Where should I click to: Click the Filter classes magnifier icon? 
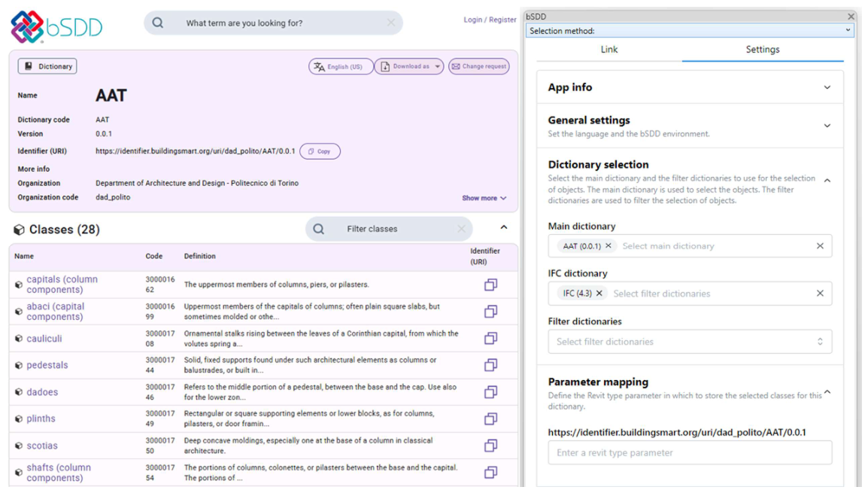click(x=319, y=229)
